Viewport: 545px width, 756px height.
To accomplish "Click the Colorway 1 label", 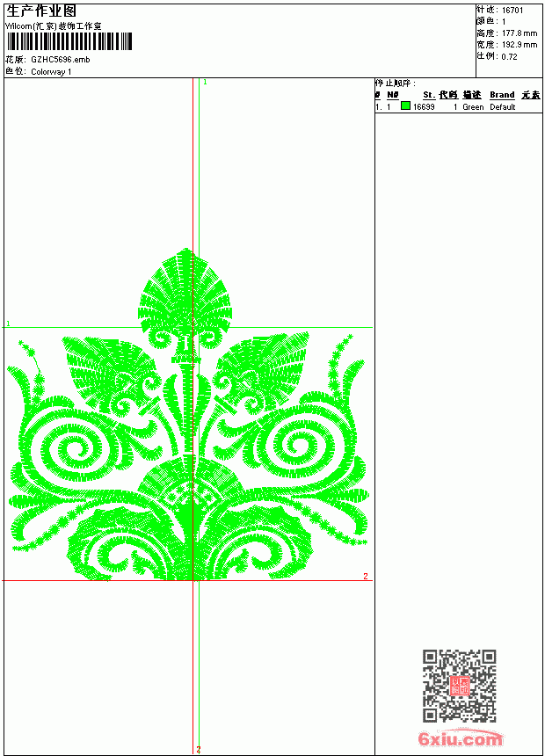I will click(x=51, y=72).
